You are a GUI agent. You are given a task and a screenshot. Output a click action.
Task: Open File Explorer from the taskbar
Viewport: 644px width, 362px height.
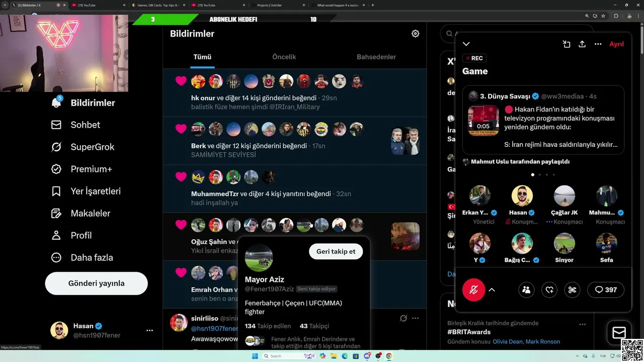[334, 356]
